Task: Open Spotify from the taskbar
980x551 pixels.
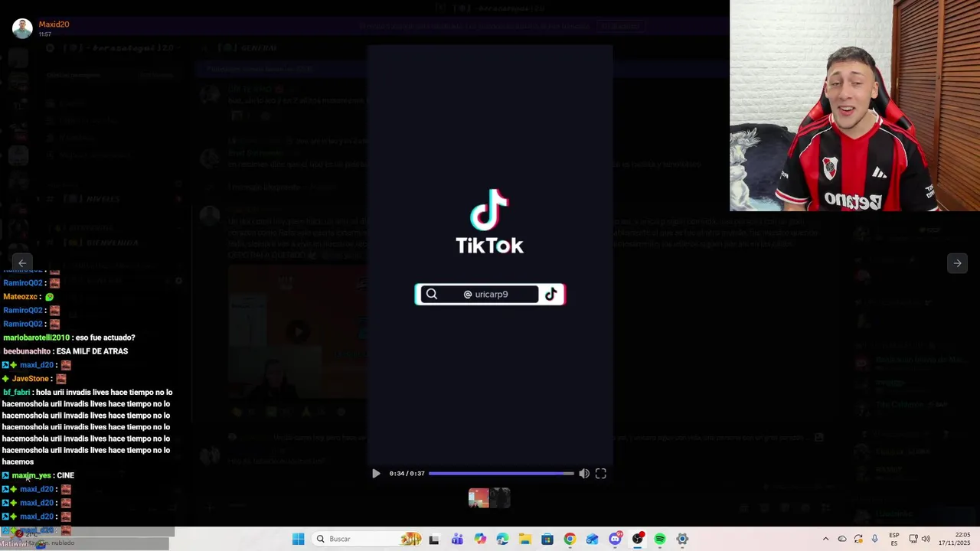Action: pos(660,539)
